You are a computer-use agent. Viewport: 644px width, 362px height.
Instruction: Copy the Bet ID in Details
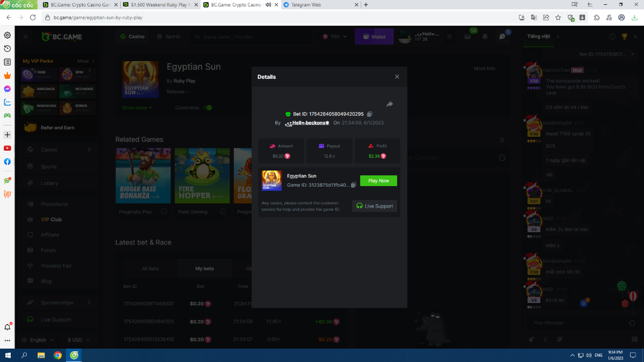[370, 114]
